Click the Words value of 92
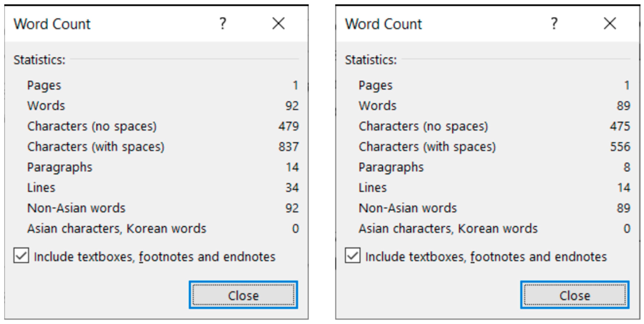The width and height of the screenshot is (644, 324). tap(292, 106)
